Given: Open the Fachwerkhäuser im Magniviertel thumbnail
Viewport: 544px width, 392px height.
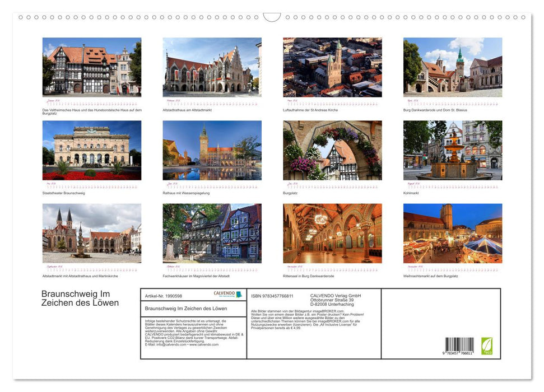Looking at the screenshot, I should [x=213, y=234].
